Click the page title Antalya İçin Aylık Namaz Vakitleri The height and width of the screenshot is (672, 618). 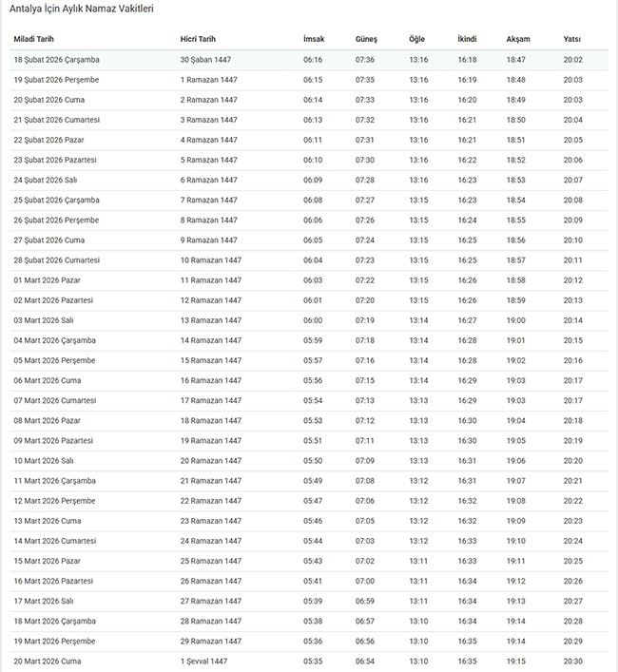(82, 9)
